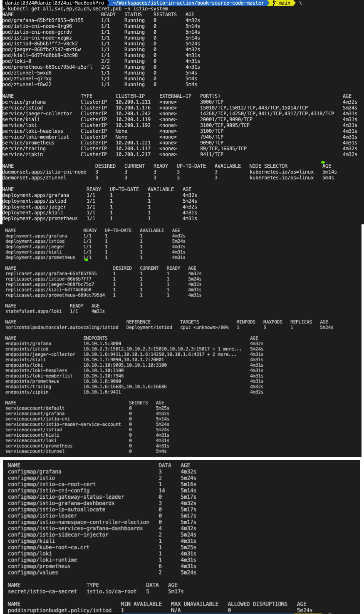Click configmap/istio-ca-root-cert name
Viewport: 364px width, 614px height.
[x=52, y=484]
